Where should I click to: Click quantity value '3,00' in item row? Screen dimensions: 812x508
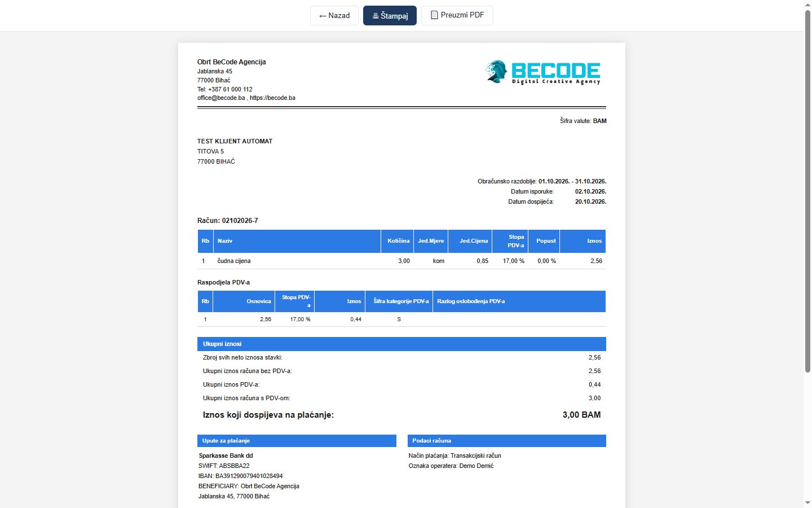[x=404, y=261]
